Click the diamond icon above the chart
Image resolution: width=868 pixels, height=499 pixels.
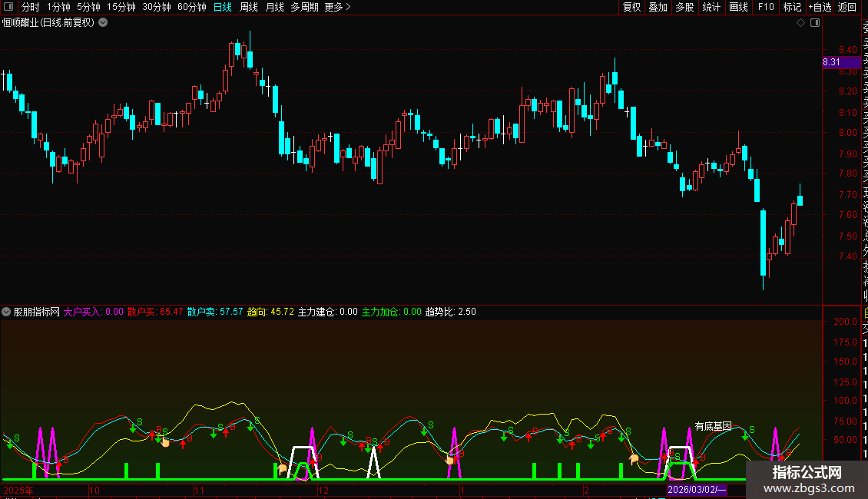[801, 23]
